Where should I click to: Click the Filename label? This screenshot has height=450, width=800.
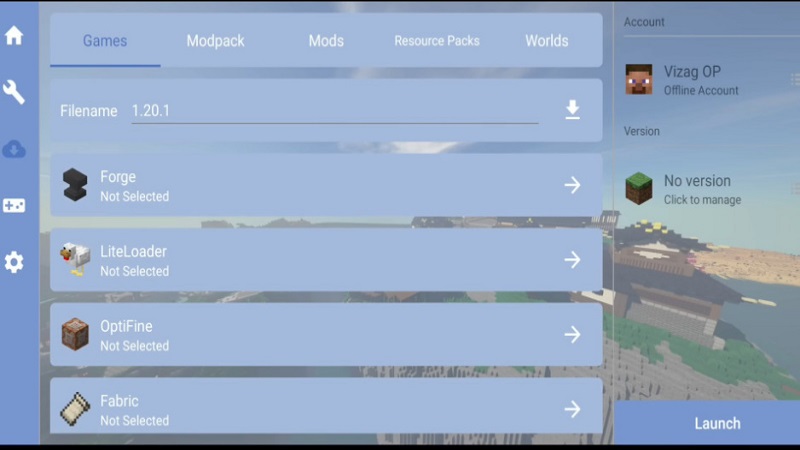coord(89,111)
